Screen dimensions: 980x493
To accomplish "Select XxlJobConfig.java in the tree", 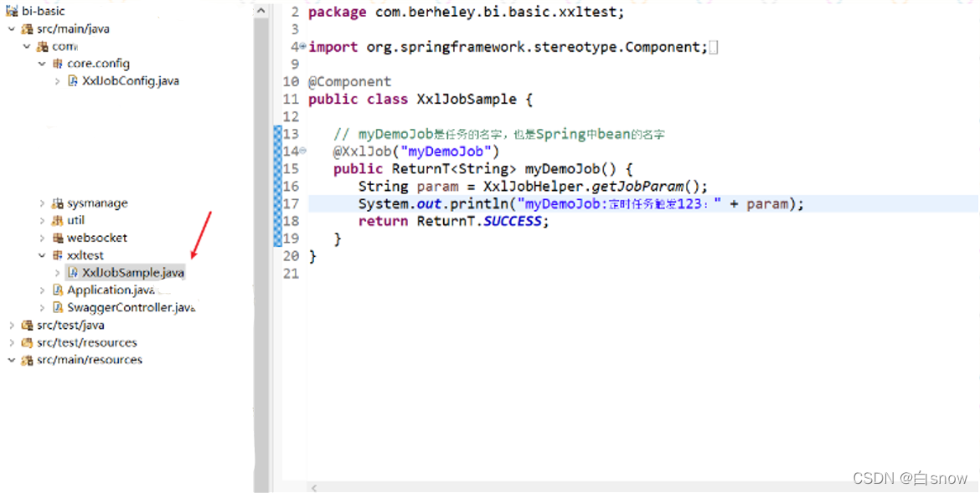I will coord(131,81).
